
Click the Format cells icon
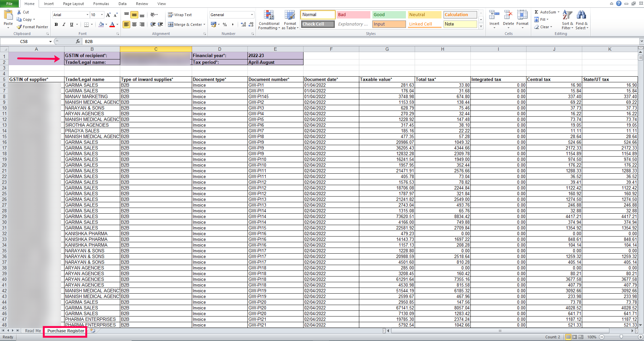[x=522, y=15]
